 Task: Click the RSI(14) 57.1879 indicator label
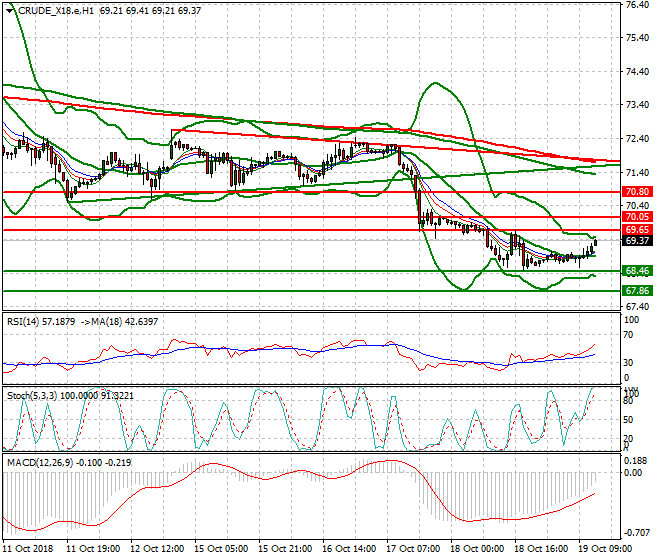[41, 322]
